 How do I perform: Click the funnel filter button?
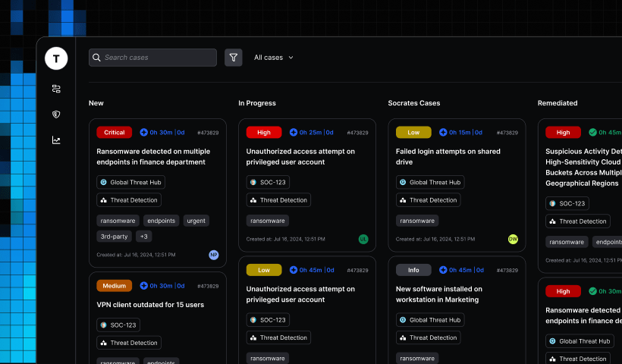(x=234, y=58)
